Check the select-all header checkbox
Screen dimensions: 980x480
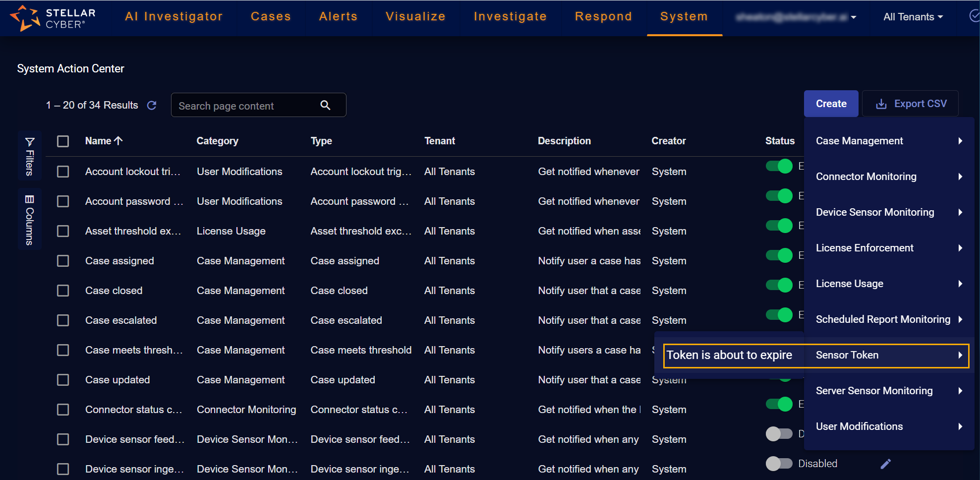tap(63, 141)
